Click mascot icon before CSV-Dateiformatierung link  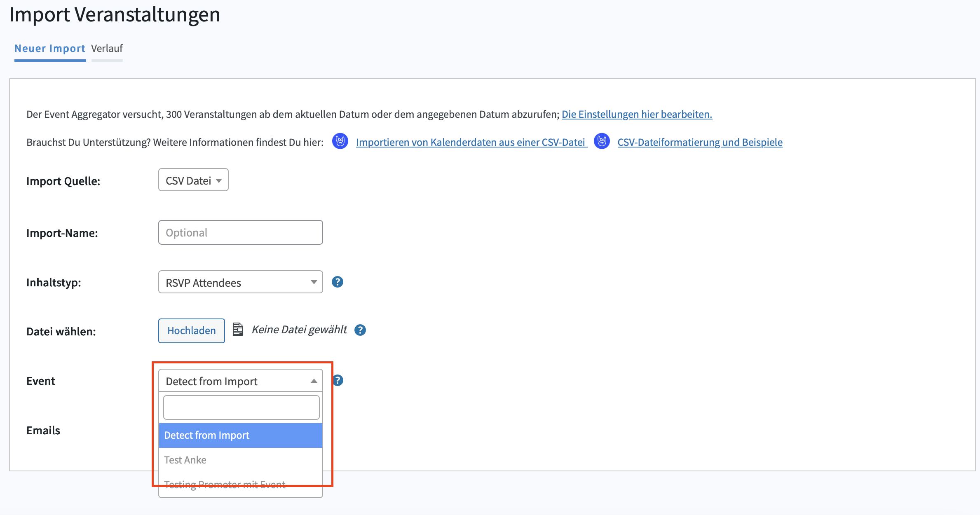click(602, 141)
